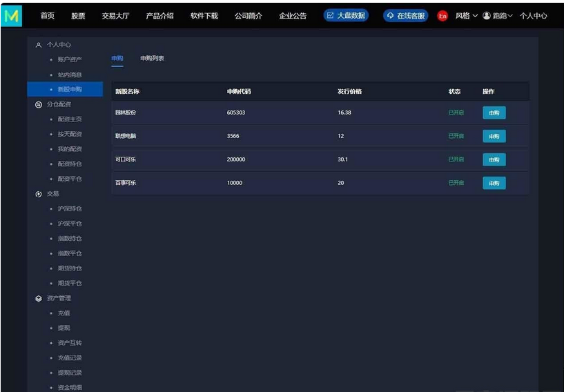Open 提现 withdraw in the sidebar
This screenshot has height=392, width=564.
point(64,328)
